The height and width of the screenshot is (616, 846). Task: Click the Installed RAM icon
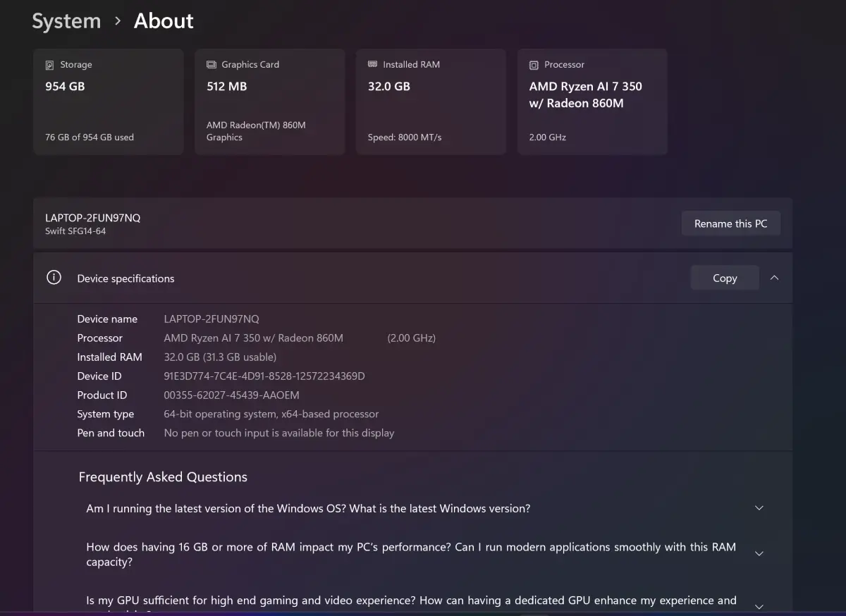click(373, 65)
